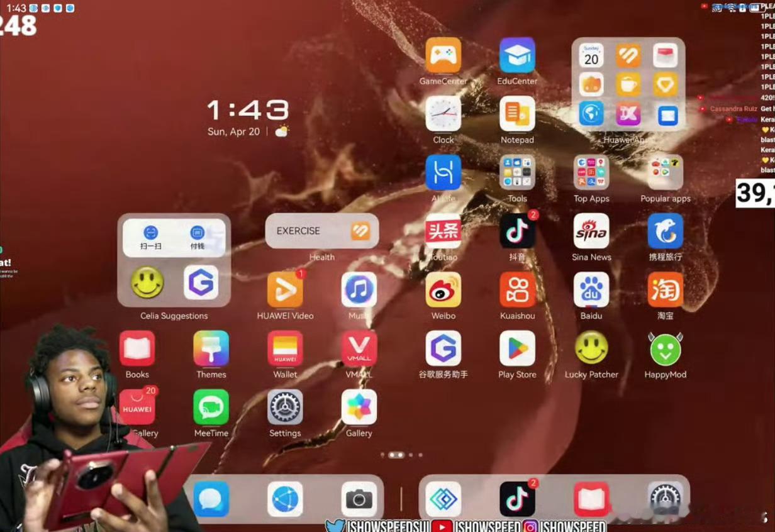This screenshot has height=532, width=775.
Task: Open the 携程旅行 dolphin app
Action: [666, 231]
